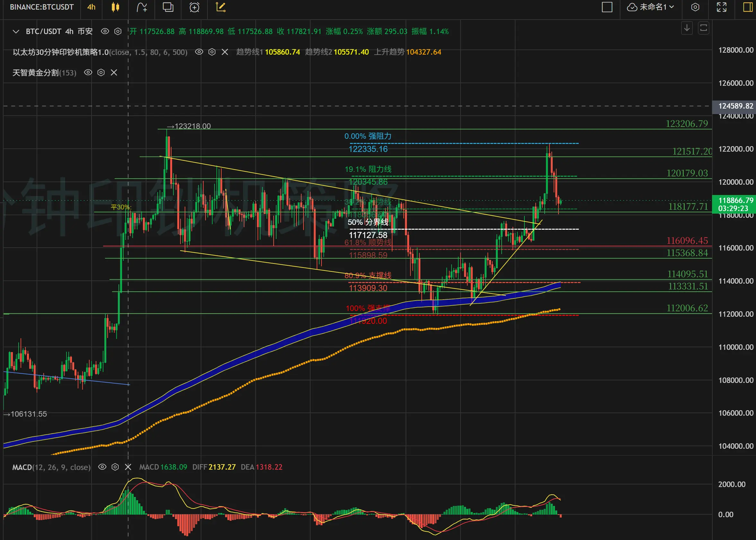Click the 趋势线2 value 105571.40
Viewport: 756px width, 540px height.
coord(351,52)
